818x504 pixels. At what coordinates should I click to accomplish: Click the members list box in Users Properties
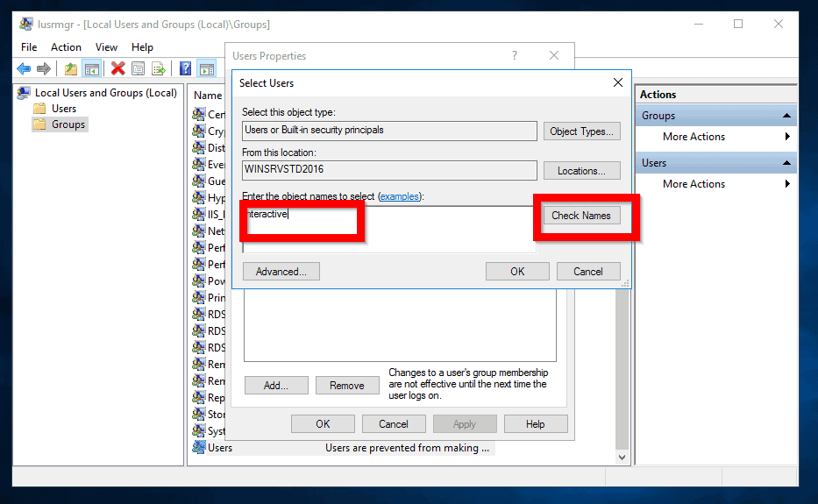400,325
